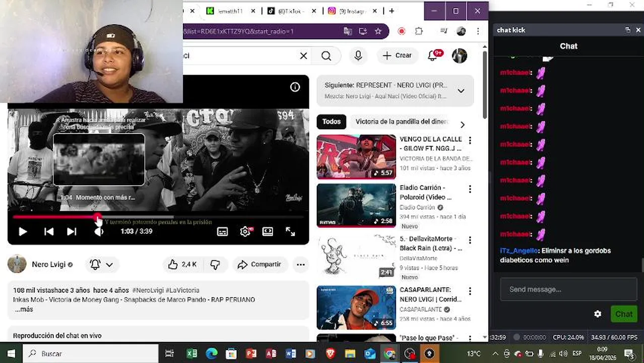Open options for VENGO DE LA CALLE

[470, 141]
